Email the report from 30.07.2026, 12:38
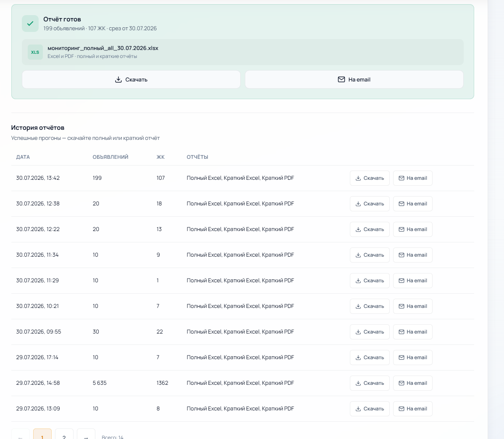 413,204
